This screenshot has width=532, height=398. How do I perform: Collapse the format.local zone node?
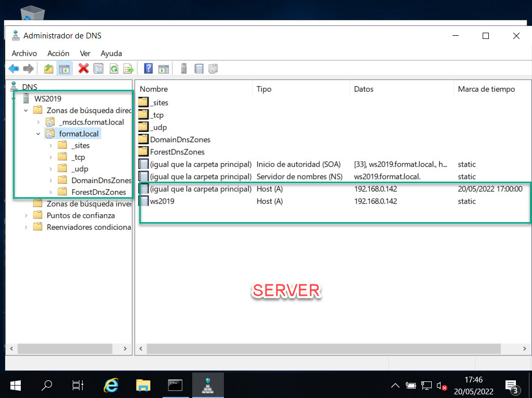coord(38,134)
